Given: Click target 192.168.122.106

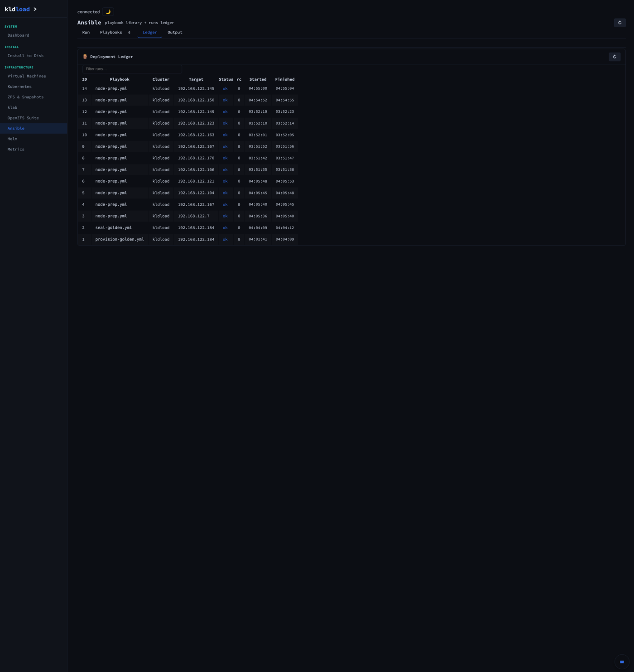Looking at the screenshot, I should point(196,169).
